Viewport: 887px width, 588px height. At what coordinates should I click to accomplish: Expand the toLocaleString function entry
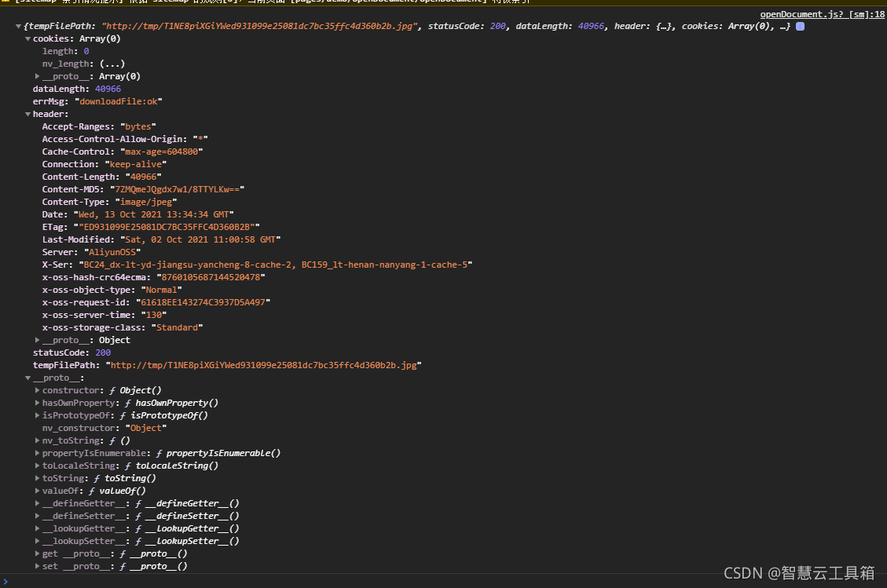[x=38, y=466]
